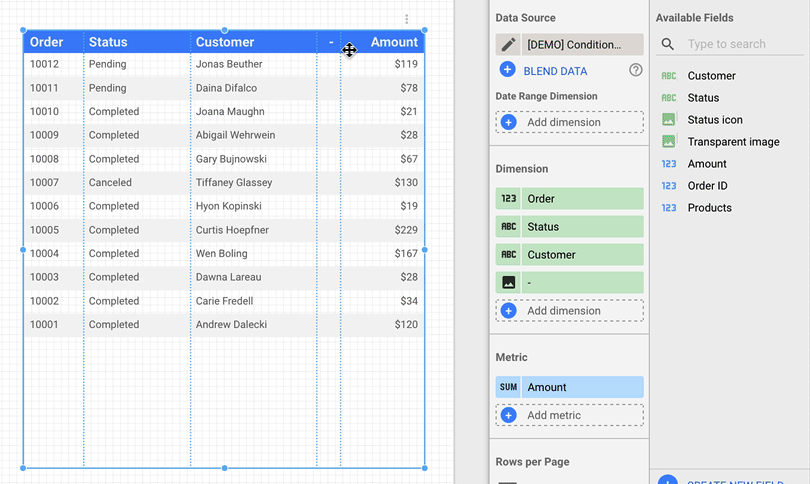Screen dimensions: 810x484
Task: Click the ABC icon beside Status available field
Action: click(668, 98)
